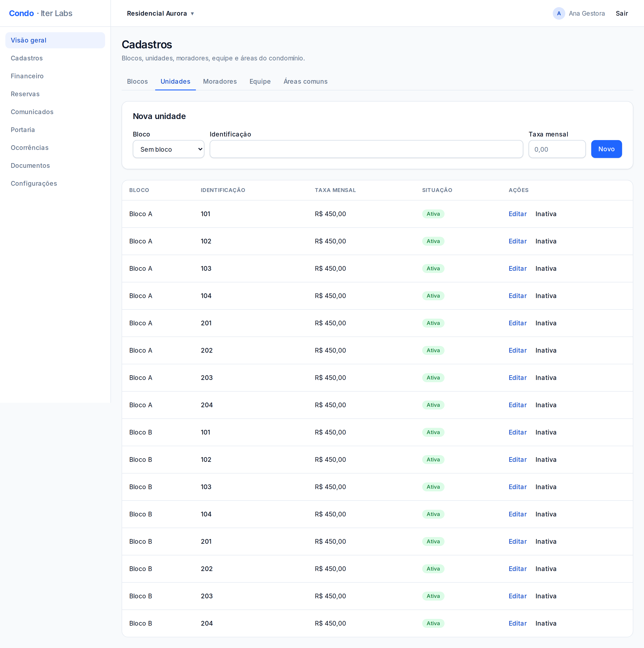Edit unit Bloco A 102

click(517, 241)
